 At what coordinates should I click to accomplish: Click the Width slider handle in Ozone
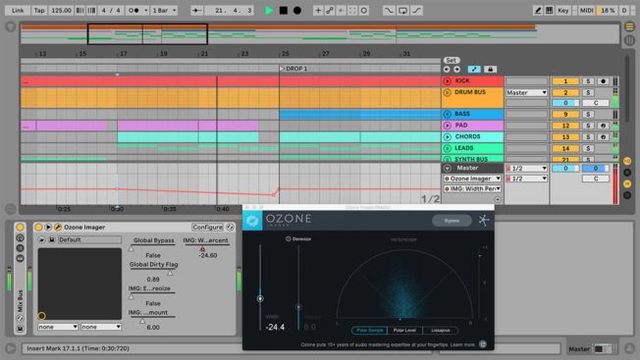pos(260,299)
